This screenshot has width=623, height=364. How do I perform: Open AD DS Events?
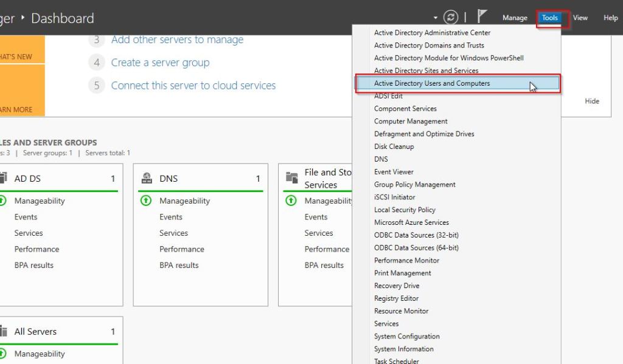tap(26, 217)
